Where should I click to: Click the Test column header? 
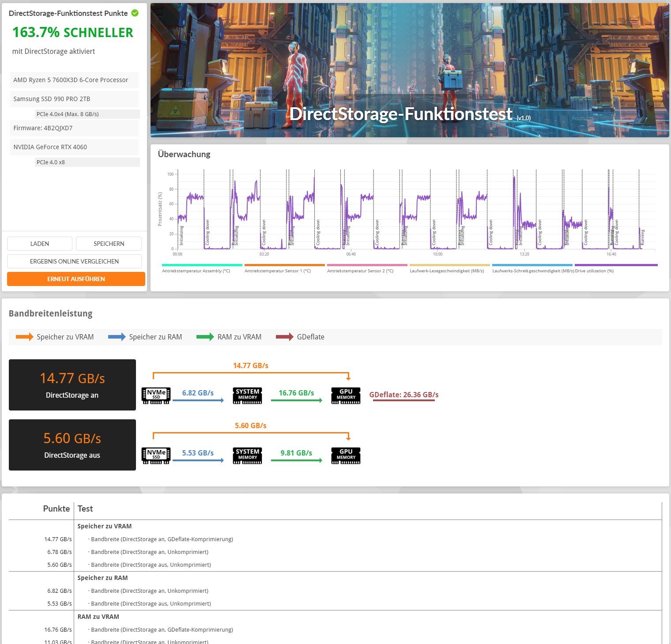click(85, 508)
